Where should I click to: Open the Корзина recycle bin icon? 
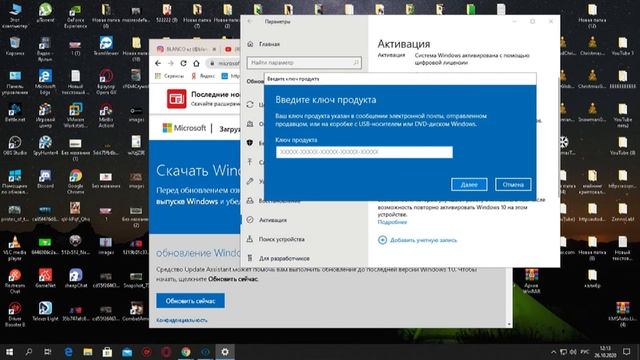[x=15, y=46]
